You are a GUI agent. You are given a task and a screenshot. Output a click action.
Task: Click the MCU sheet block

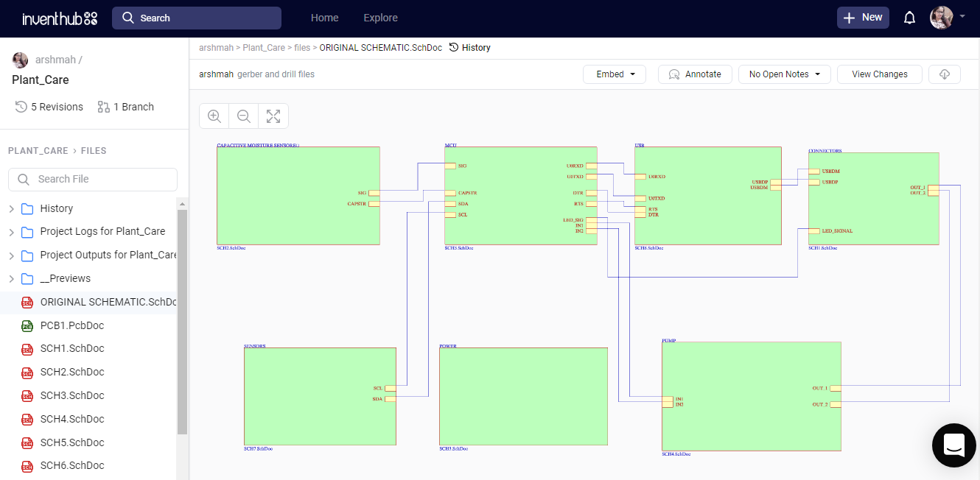click(x=521, y=196)
